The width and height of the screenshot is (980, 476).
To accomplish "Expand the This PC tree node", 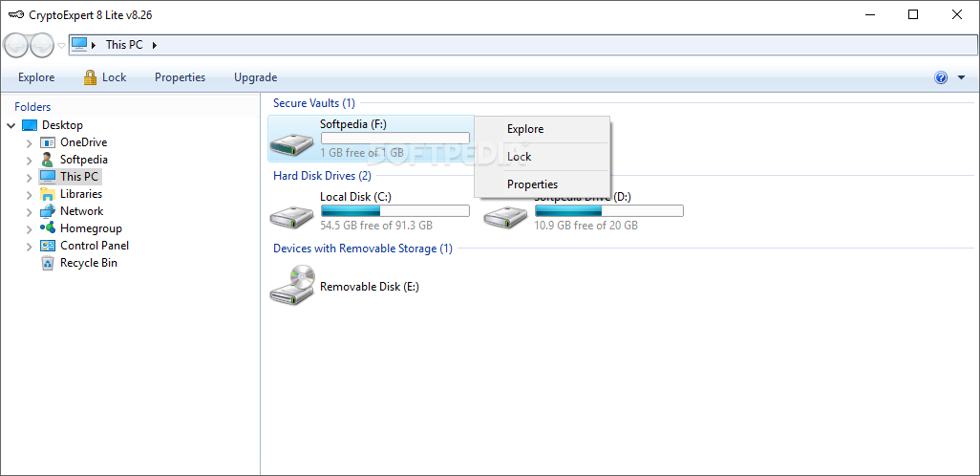I will pos(30,178).
